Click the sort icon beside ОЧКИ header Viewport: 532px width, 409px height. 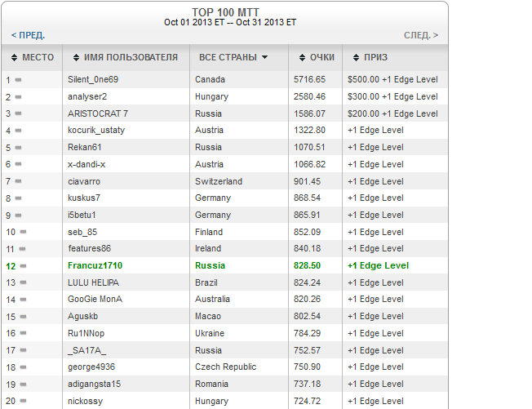[x=301, y=58]
